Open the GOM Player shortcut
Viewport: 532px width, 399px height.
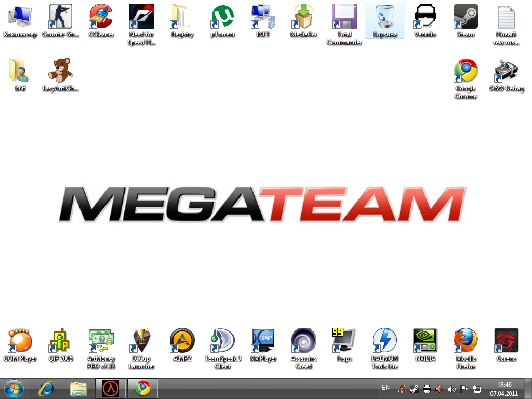pyautogui.click(x=20, y=345)
